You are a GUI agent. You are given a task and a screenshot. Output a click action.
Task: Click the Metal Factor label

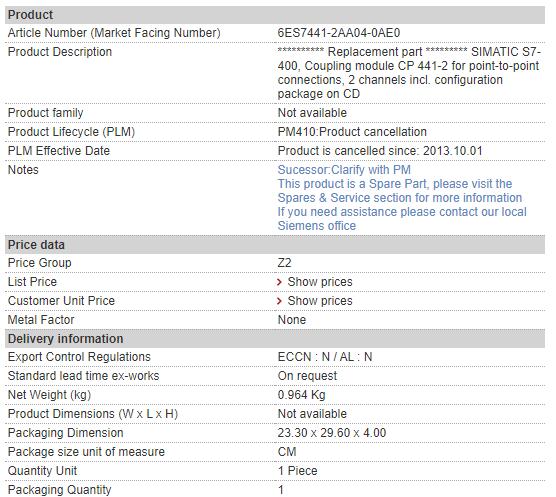click(x=41, y=320)
